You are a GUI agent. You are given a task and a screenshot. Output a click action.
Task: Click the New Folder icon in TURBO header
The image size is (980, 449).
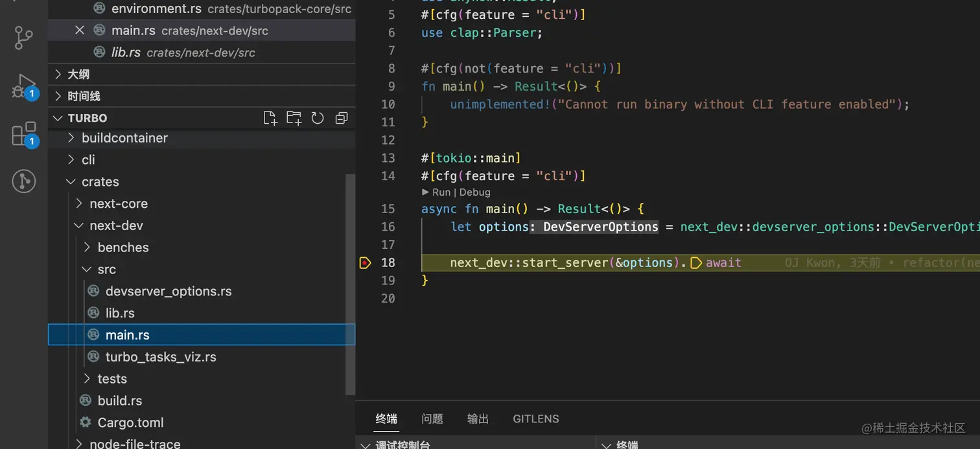[294, 118]
